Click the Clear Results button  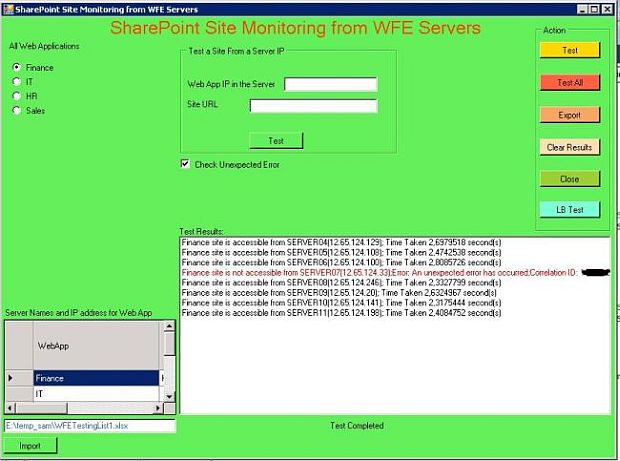tap(570, 147)
